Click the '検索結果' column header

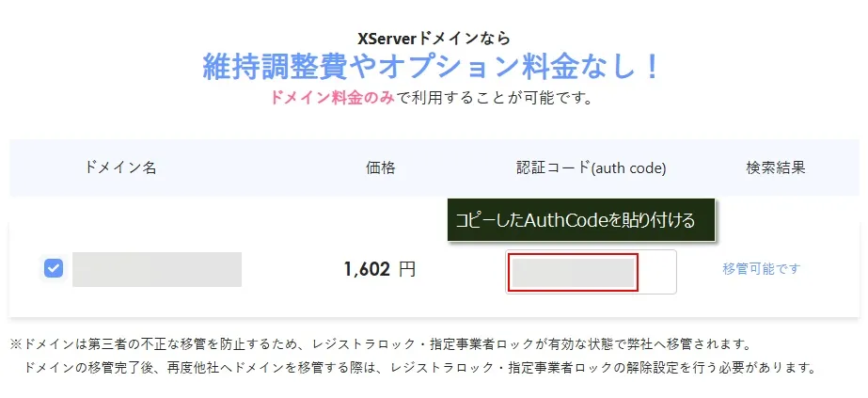coord(775,168)
